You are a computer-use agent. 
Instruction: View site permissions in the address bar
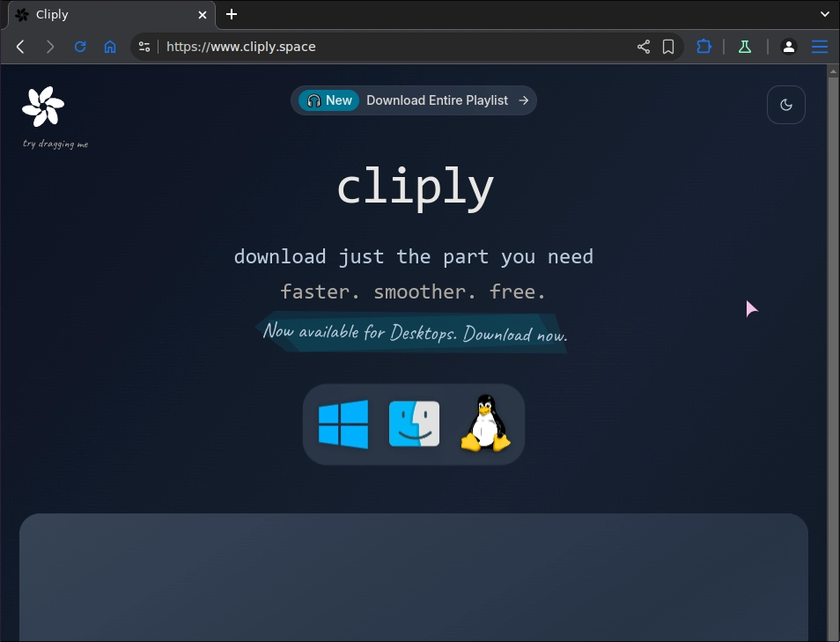point(143,47)
